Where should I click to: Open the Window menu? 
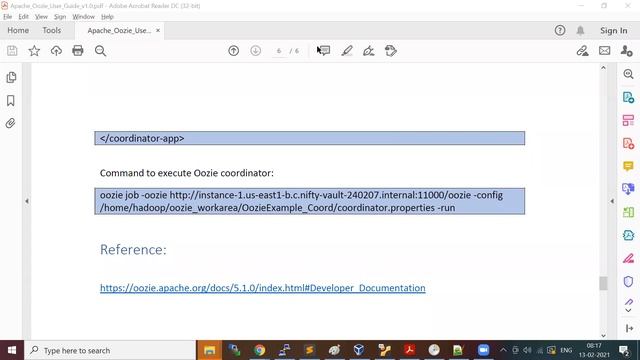pyautogui.click(x=83, y=17)
